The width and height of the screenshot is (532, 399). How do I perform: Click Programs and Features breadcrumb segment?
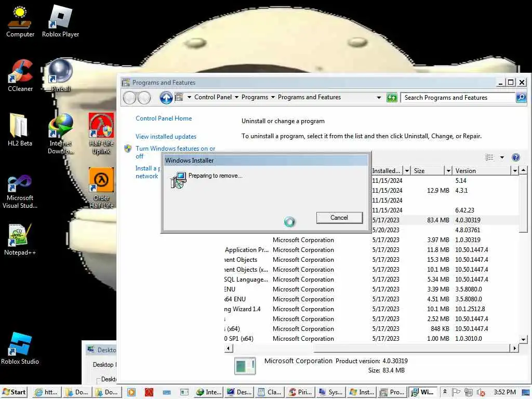(309, 97)
